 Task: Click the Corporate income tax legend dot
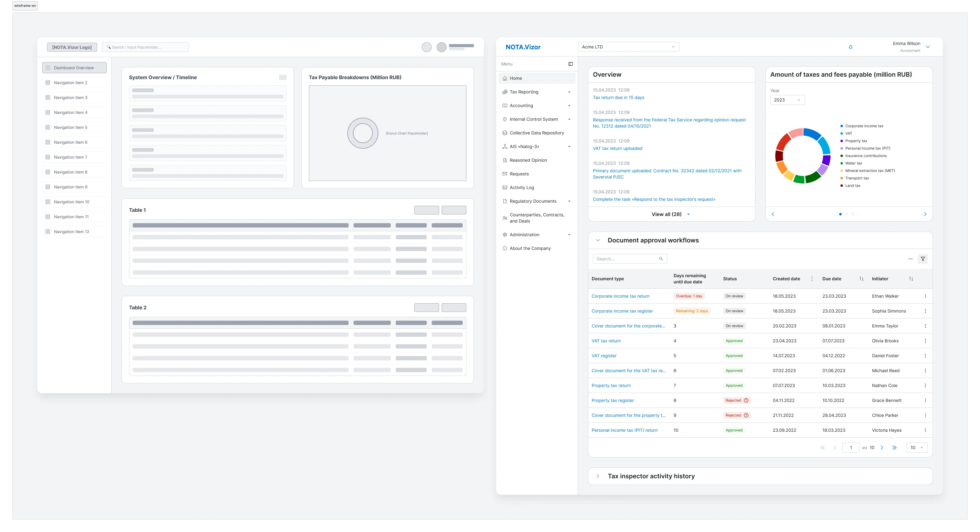coord(841,126)
